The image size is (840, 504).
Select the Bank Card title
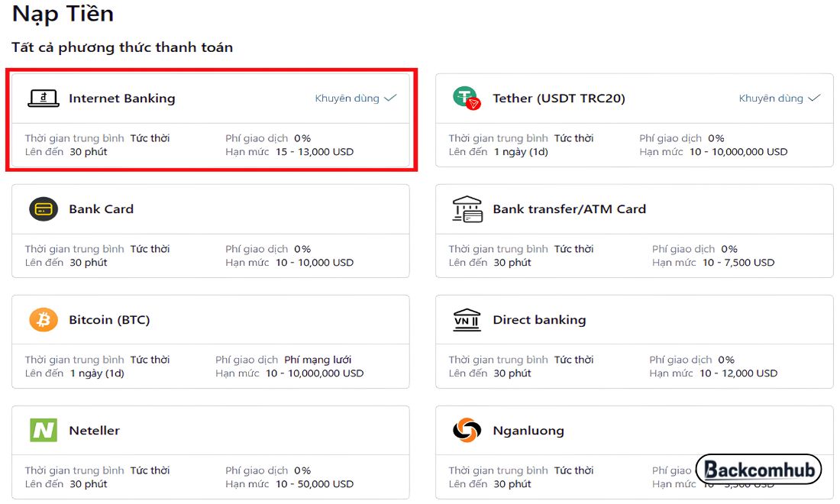[x=102, y=209]
